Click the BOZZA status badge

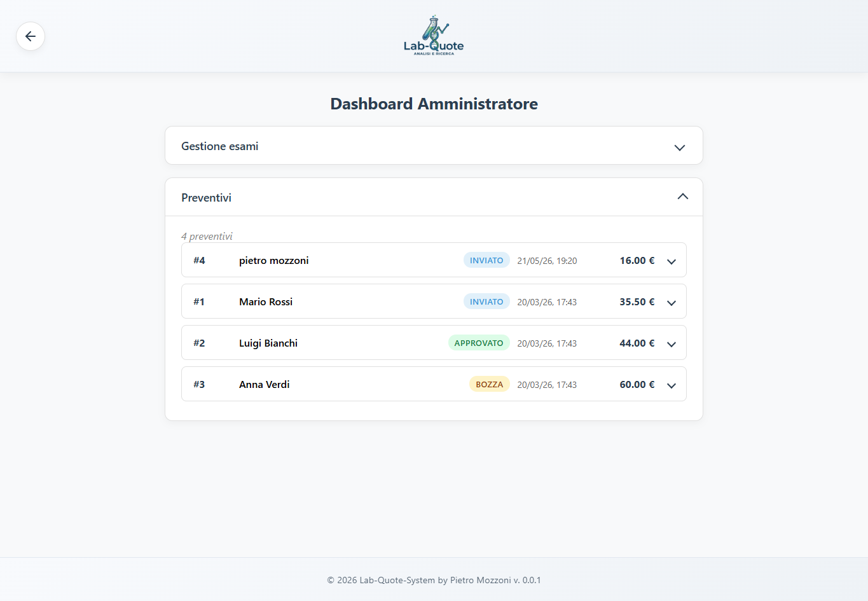click(x=490, y=384)
